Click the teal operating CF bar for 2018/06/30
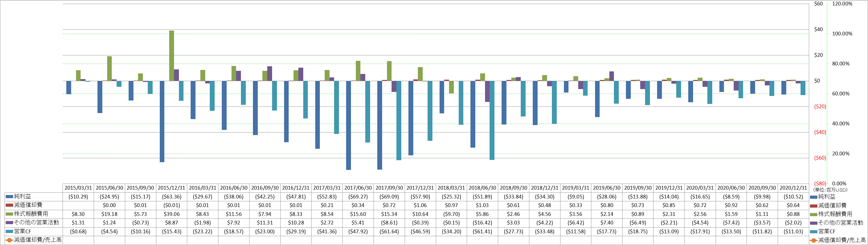Screen dimensions: 868x245 pos(492,121)
